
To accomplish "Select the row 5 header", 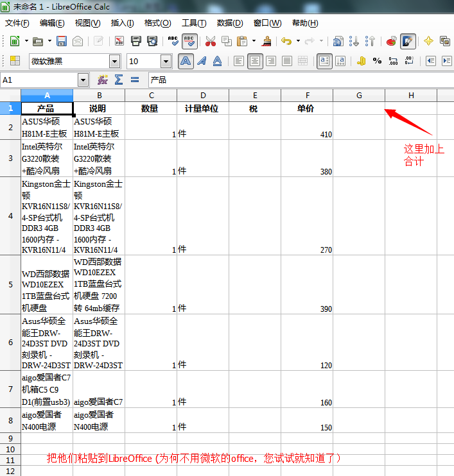I will (x=10, y=284).
